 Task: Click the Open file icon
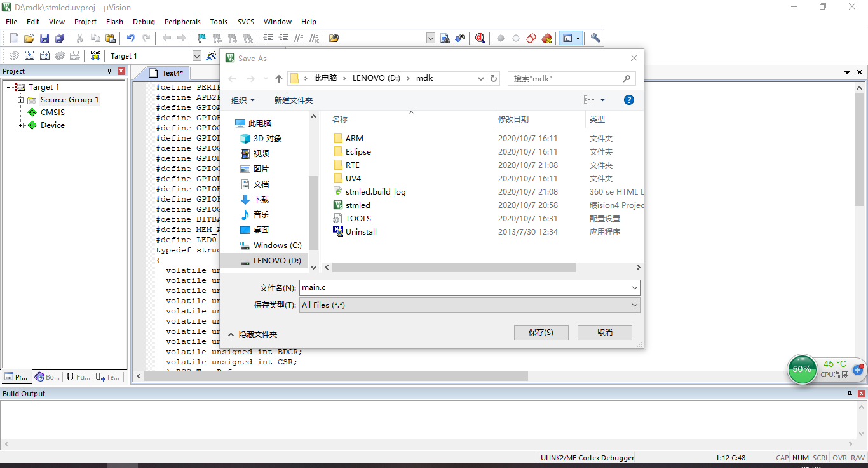(29, 38)
